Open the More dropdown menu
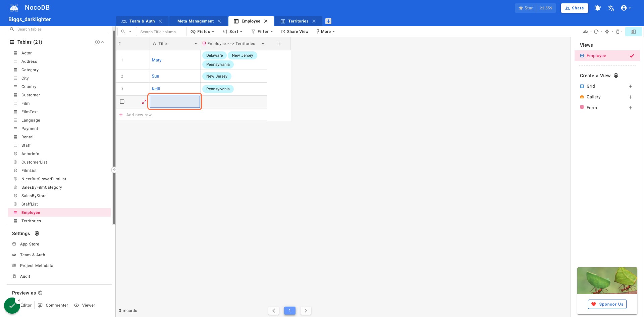Viewport: 644px width, 317px height. click(x=325, y=32)
